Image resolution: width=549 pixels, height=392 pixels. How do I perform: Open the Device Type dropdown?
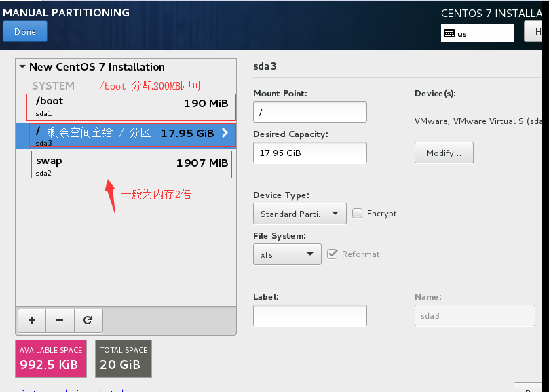[300, 214]
